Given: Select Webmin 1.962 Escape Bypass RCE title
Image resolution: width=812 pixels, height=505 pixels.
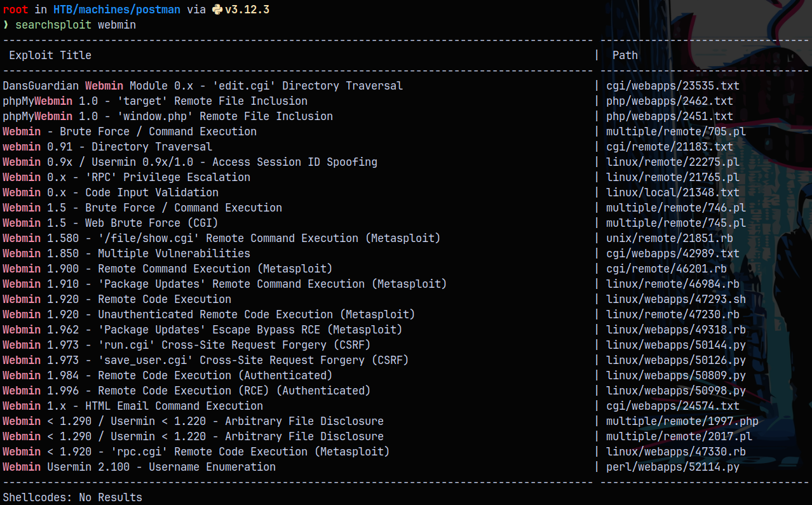Looking at the screenshot, I should [203, 330].
